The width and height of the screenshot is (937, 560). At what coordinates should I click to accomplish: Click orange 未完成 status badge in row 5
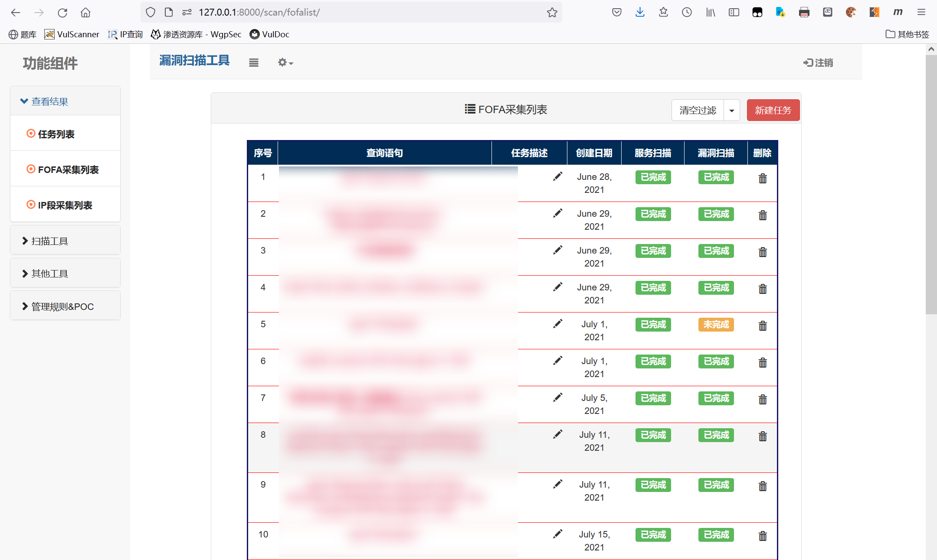pyautogui.click(x=716, y=325)
